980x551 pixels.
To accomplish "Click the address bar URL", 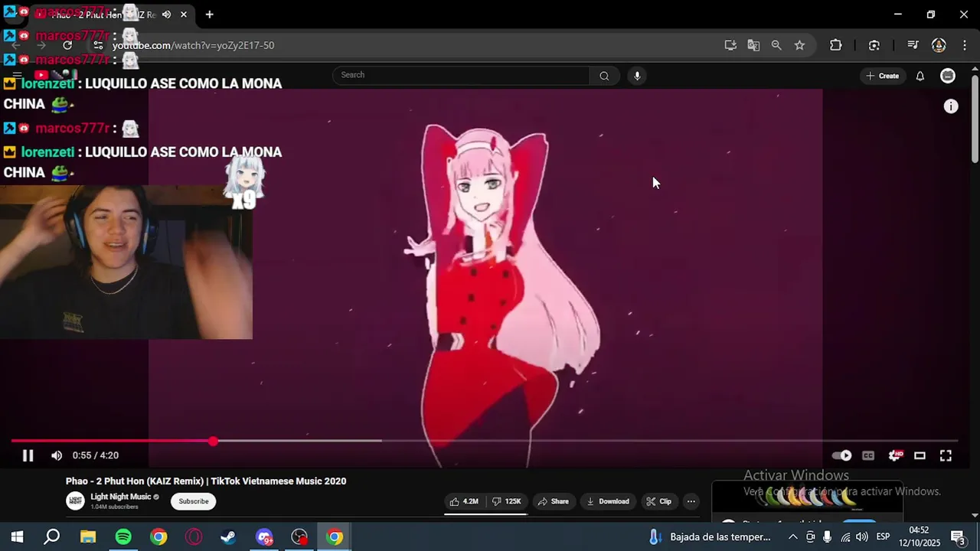I will click(x=193, y=45).
